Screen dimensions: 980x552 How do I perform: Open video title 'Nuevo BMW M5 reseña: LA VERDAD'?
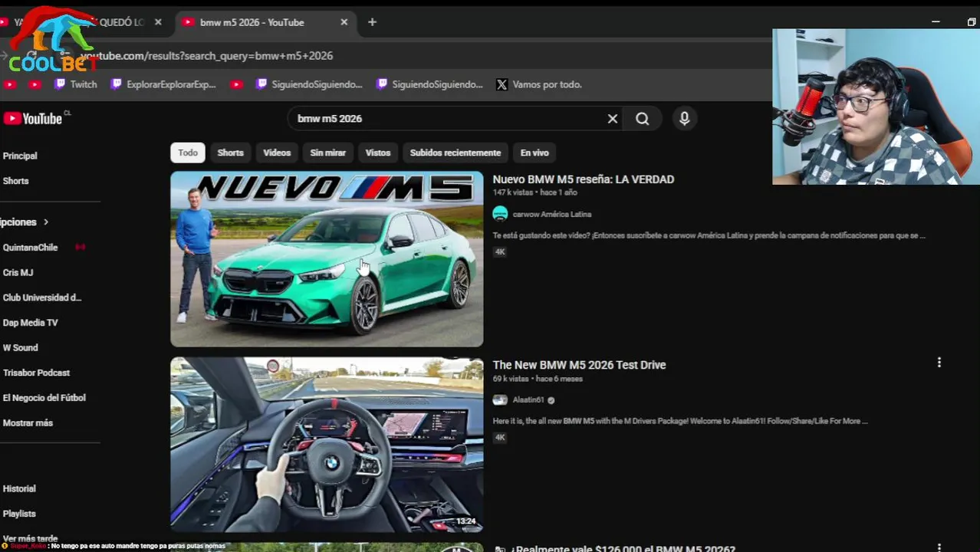point(584,179)
